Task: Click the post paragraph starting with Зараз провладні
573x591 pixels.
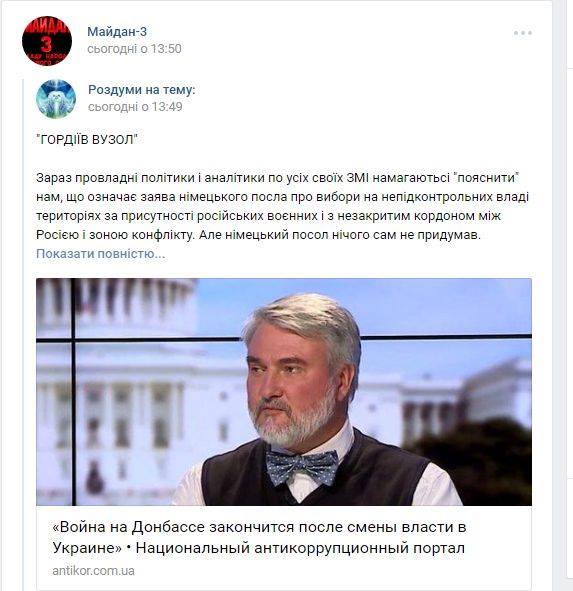Action: coord(283,206)
